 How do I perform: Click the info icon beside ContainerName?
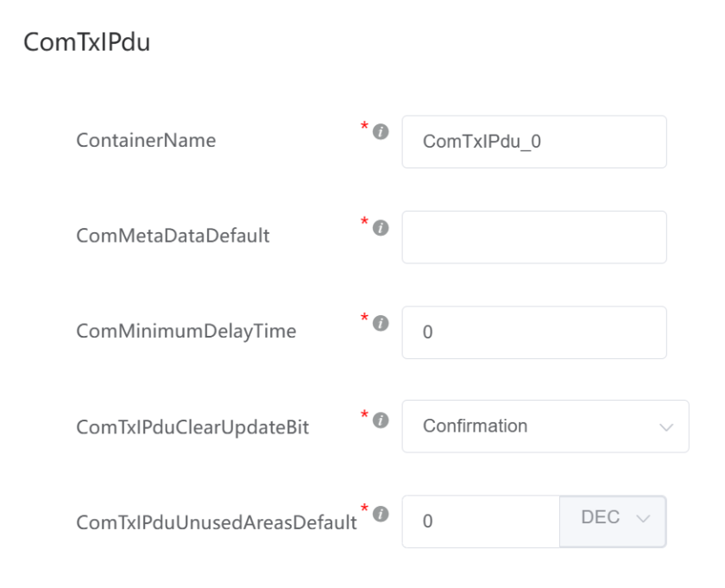click(381, 132)
